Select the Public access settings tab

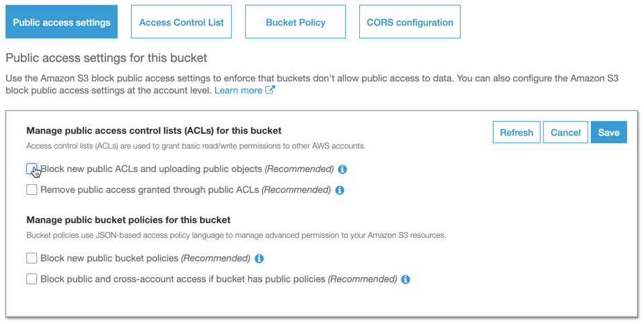tap(62, 22)
